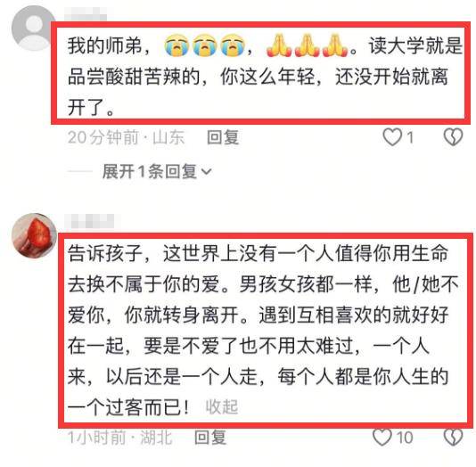Select the comment text starting 我的师弟
The image size is (476, 467).
tap(265, 76)
